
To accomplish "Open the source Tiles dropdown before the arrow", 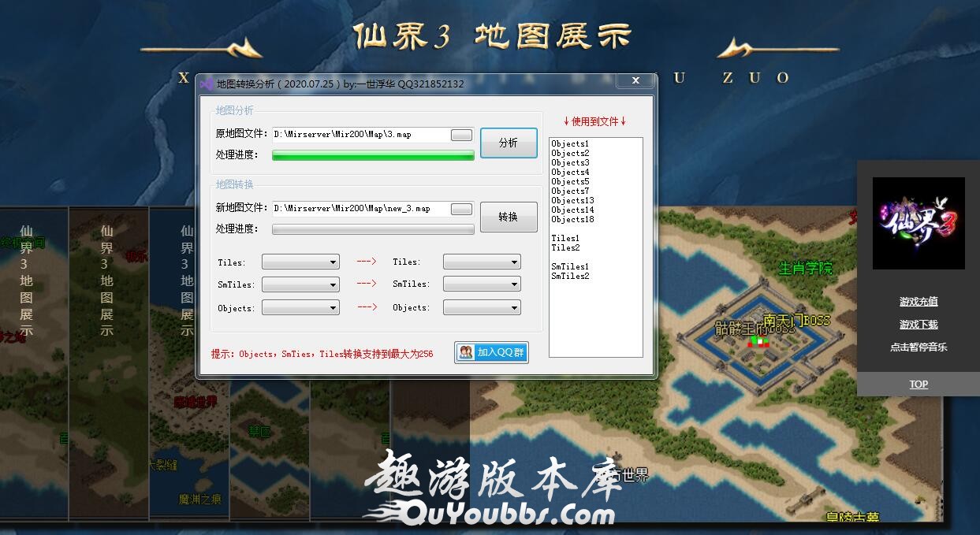I will click(300, 262).
